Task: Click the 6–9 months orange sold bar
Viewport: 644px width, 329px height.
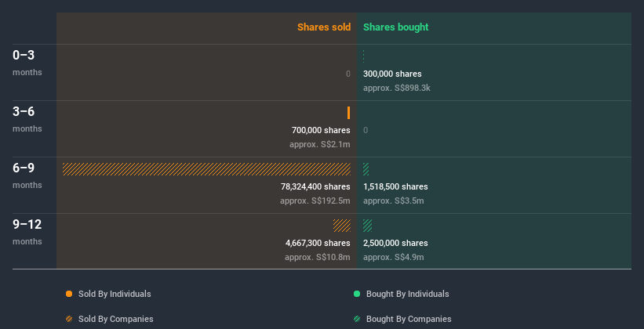Action: point(206,169)
